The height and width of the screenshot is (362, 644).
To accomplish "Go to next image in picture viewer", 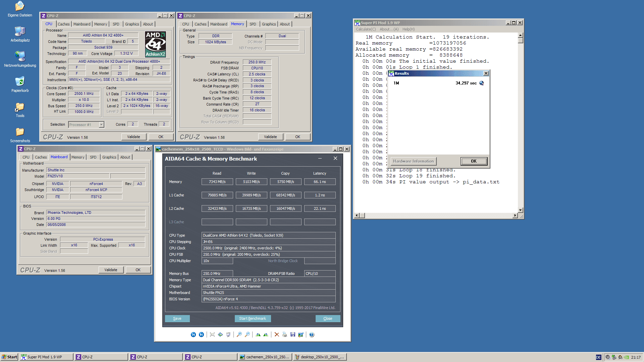I will (201, 335).
